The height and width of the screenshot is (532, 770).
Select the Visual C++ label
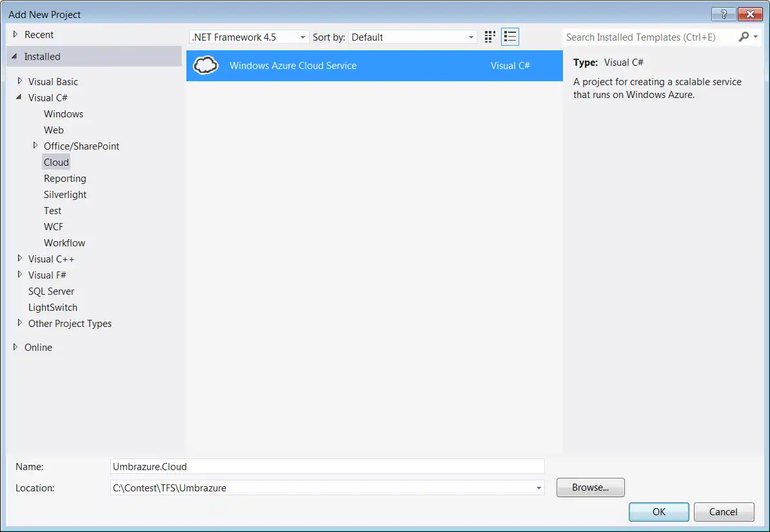point(51,259)
